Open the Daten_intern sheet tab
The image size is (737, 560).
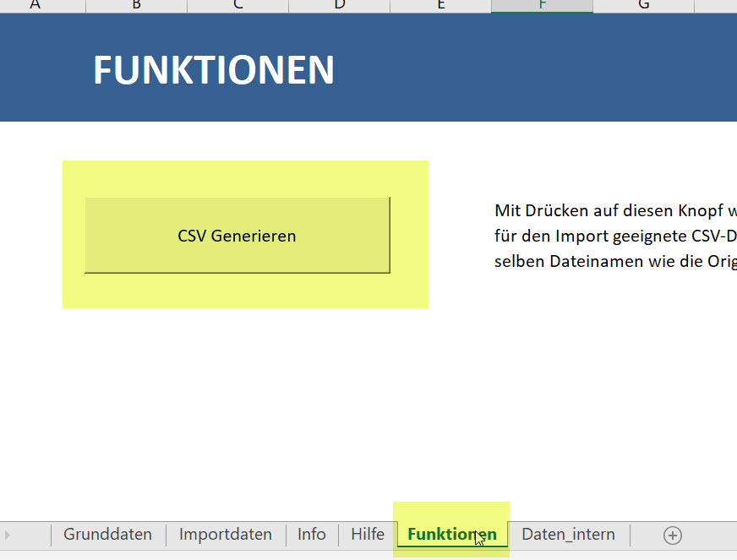click(568, 535)
